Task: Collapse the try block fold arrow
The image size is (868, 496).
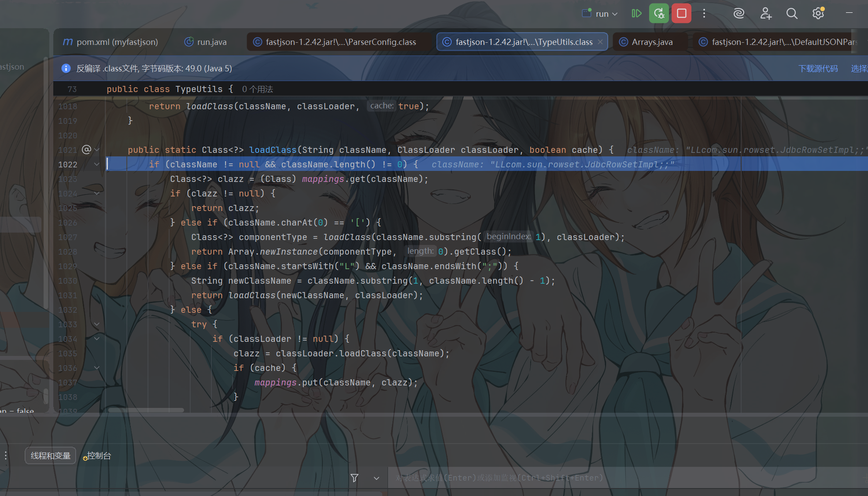Action: (97, 324)
